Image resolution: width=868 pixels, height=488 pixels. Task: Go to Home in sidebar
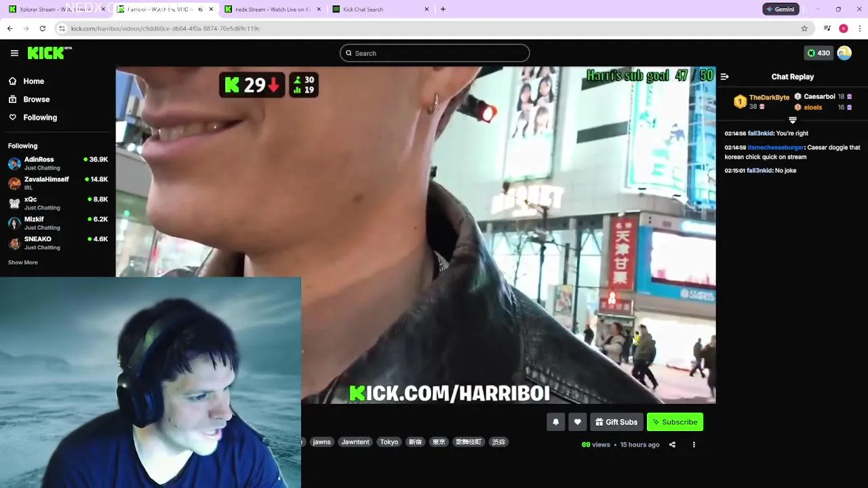(33, 81)
